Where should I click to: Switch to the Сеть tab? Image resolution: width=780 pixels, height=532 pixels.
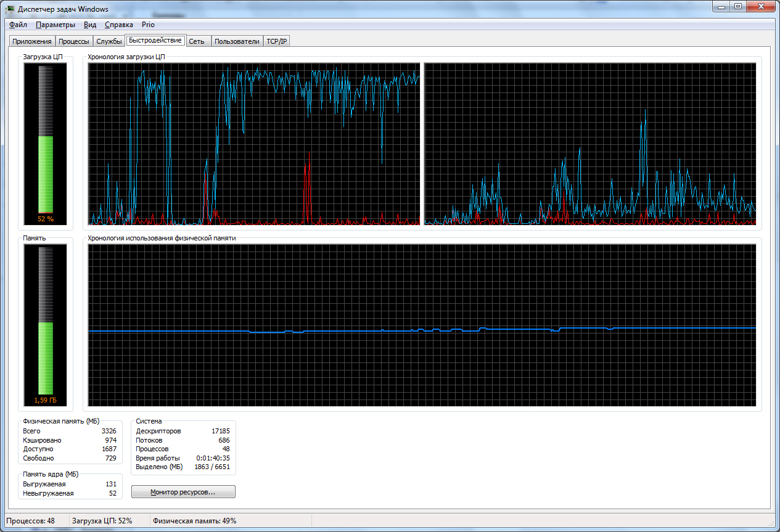click(197, 41)
